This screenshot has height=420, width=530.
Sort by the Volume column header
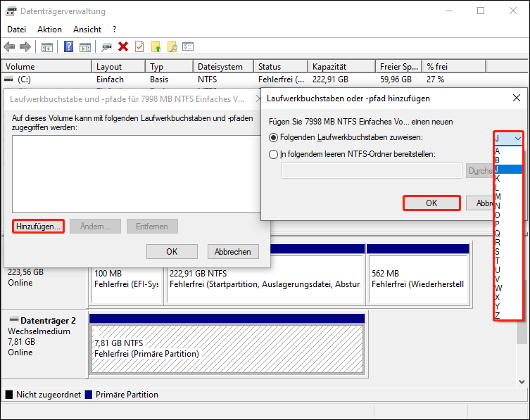(x=46, y=67)
